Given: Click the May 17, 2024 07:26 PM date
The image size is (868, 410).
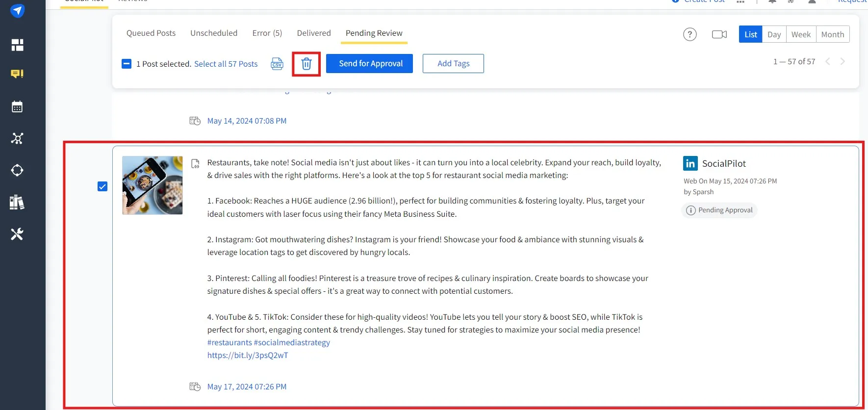Looking at the screenshot, I should (247, 386).
